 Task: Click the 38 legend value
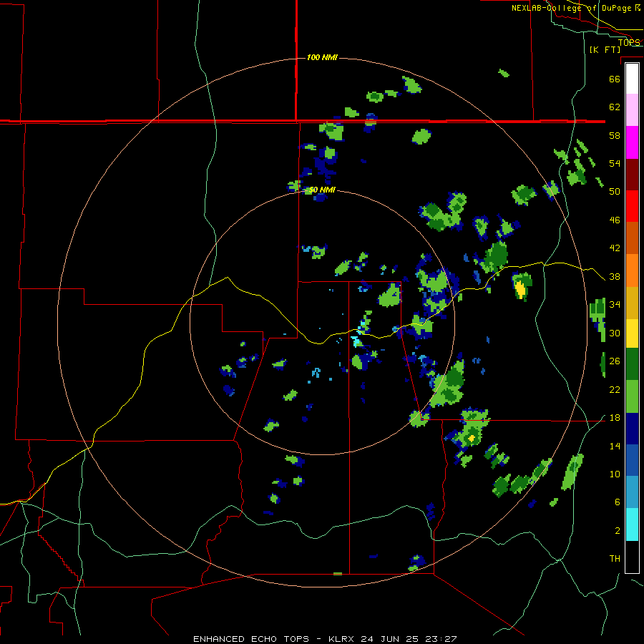coord(615,277)
